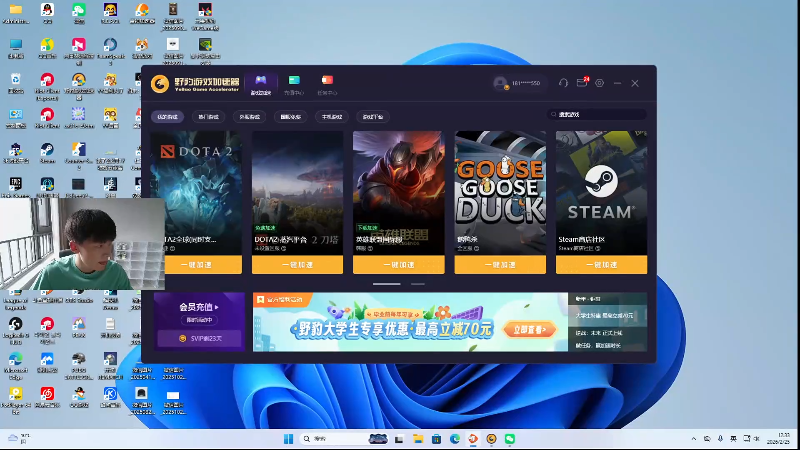The height and width of the screenshot is (450, 800).
Task: Click the SVIP剩23天 bar
Action: click(199, 338)
